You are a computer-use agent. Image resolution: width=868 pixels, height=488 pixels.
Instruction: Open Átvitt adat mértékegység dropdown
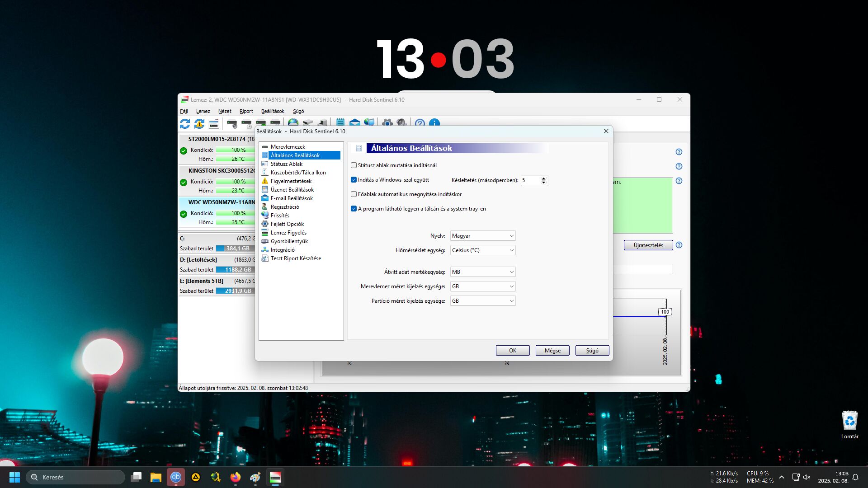(482, 272)
